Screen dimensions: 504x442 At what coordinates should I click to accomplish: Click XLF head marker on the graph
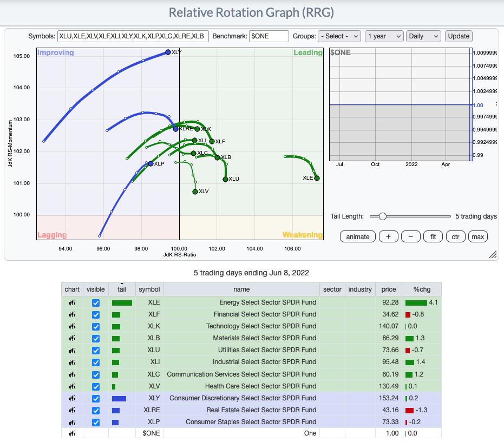coord(212,141)
